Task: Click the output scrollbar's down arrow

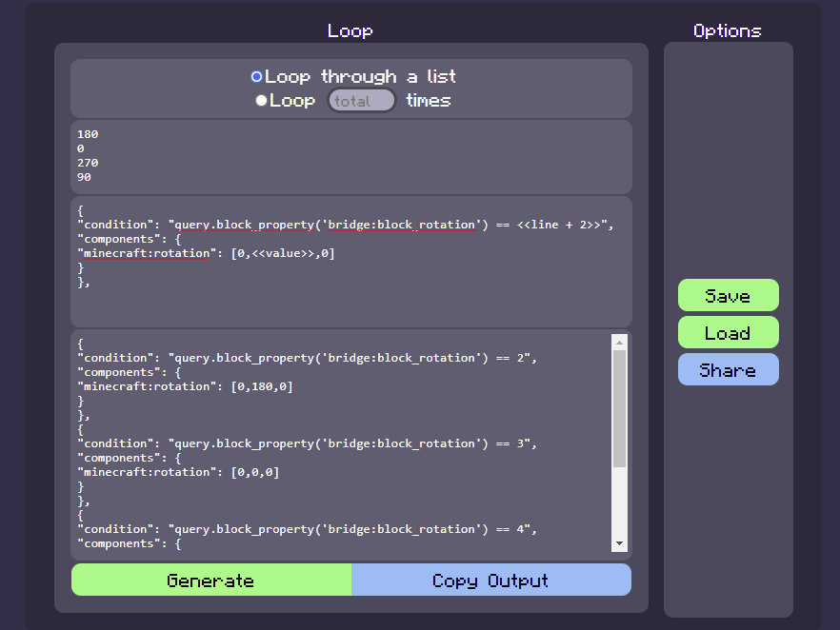Action: (620, 542)
